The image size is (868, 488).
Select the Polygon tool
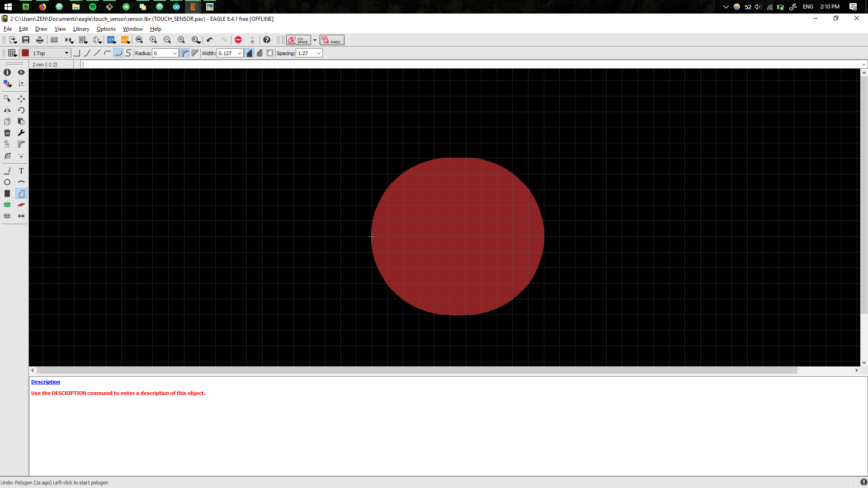click(x=21, y=193)
